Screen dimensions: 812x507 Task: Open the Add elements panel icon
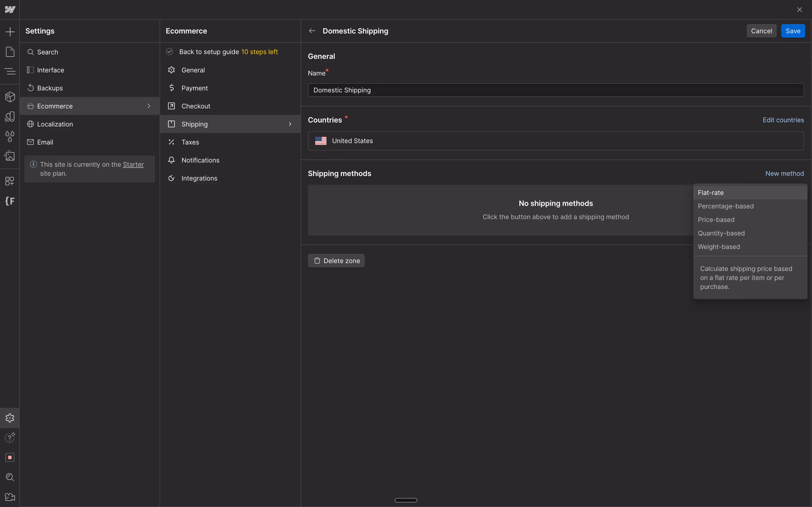pos(10,32)
